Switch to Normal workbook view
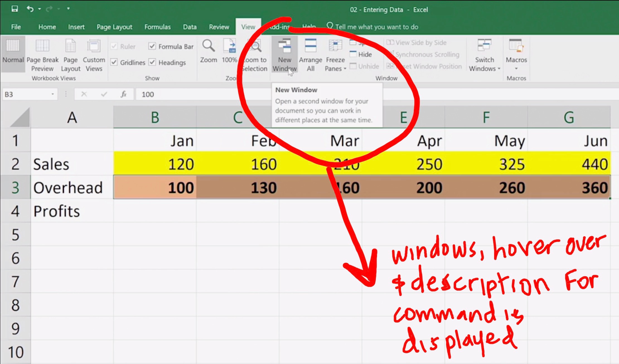This screenshot has height=364, width=619. [13, 54]
